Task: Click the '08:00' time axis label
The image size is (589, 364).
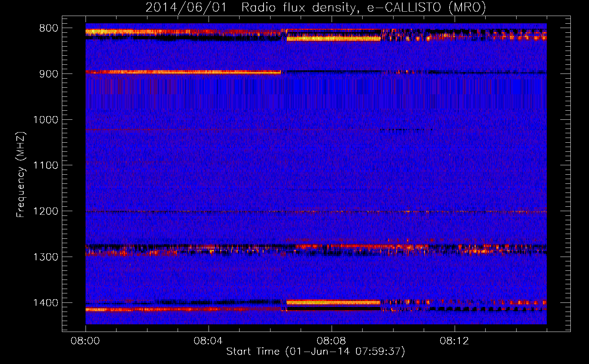Action: [86, 341]
